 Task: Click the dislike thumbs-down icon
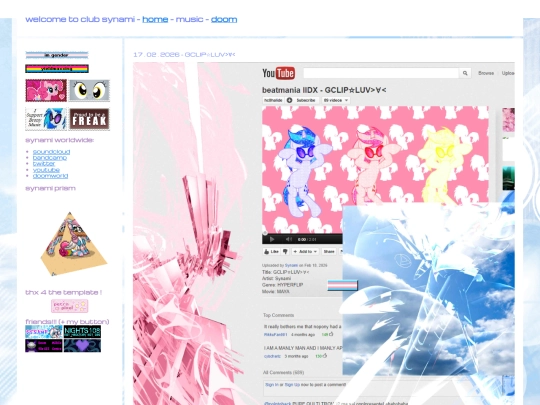pyautogui.click(x=285, y=252)
